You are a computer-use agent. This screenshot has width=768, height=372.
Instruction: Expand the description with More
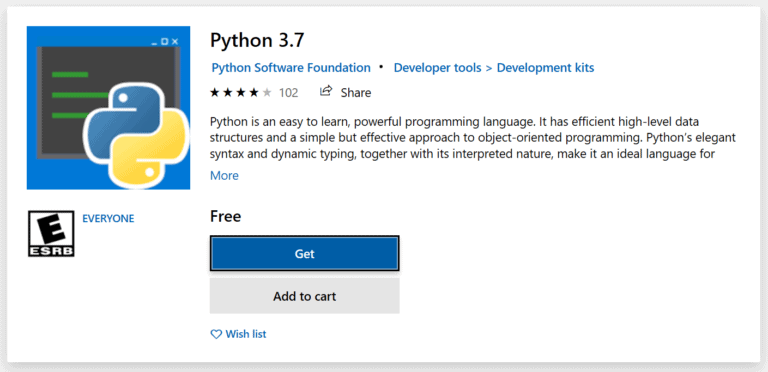click(x=224, y=175)
